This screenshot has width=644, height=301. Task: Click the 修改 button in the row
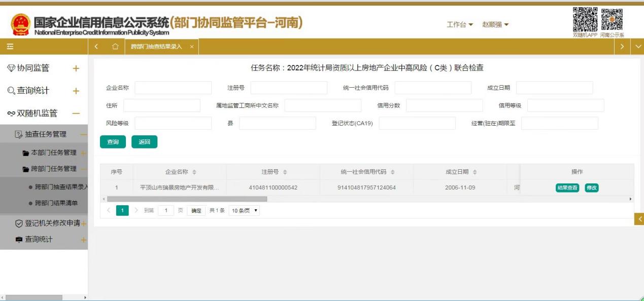(592, 188)
